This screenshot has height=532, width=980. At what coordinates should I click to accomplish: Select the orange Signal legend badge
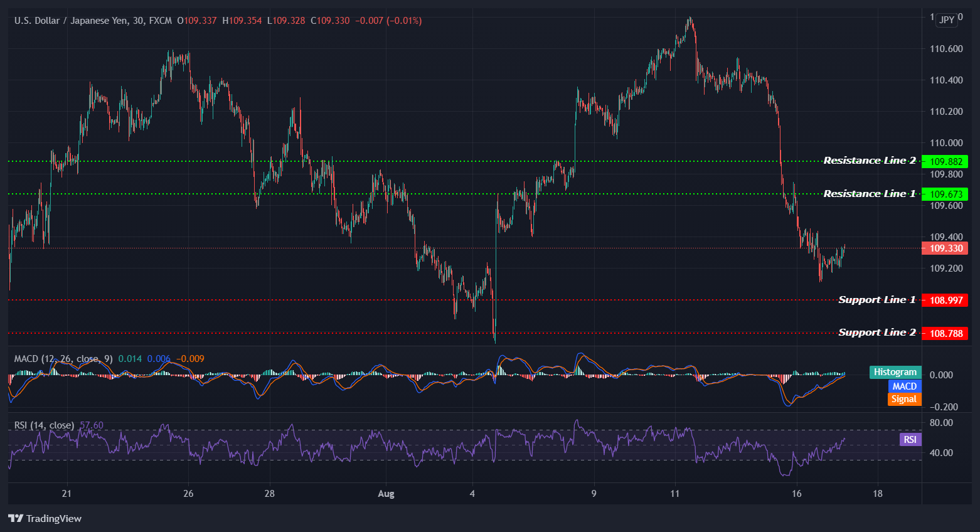coord(904,399)
